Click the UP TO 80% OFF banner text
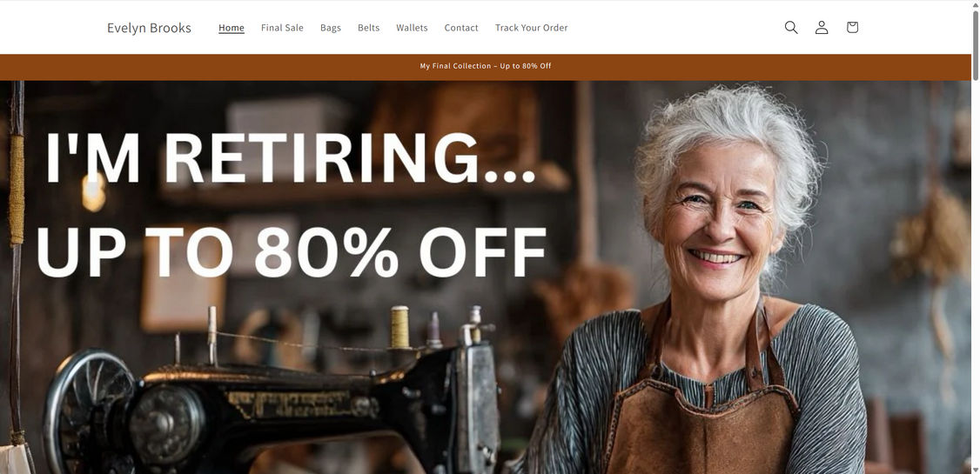This screenshot has width=980, height=474. pos(292,251)
